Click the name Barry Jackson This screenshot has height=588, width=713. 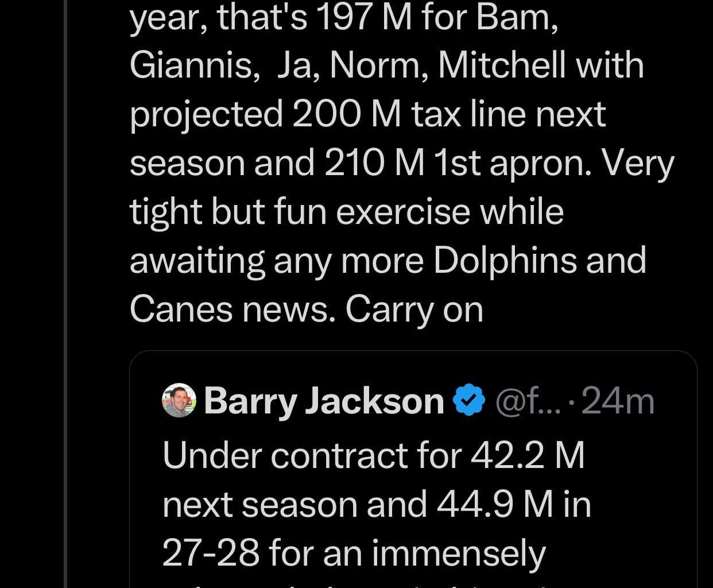click(x=324, y=401)
